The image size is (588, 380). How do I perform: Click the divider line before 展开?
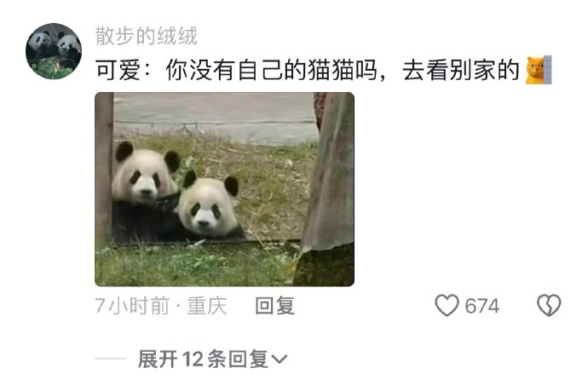coord(110,359)
